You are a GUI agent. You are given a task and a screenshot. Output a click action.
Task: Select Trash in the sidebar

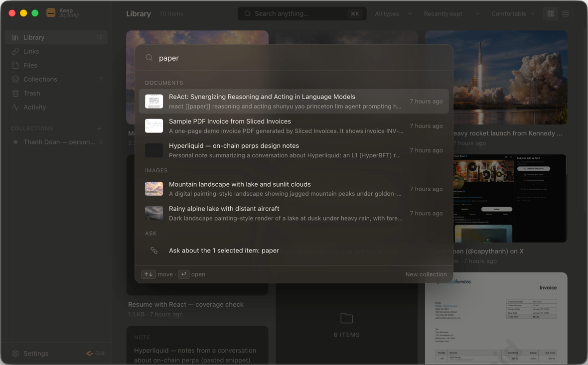tap(56, 93)
